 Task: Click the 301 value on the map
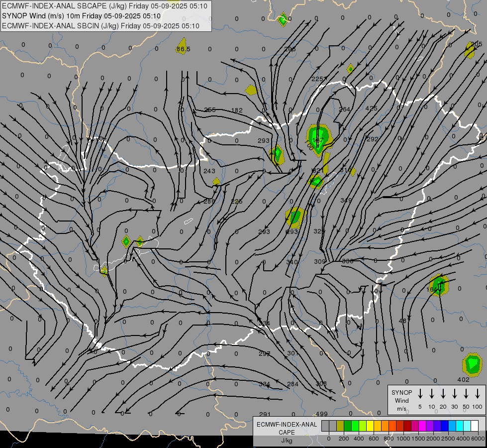(x=292, y=353)
